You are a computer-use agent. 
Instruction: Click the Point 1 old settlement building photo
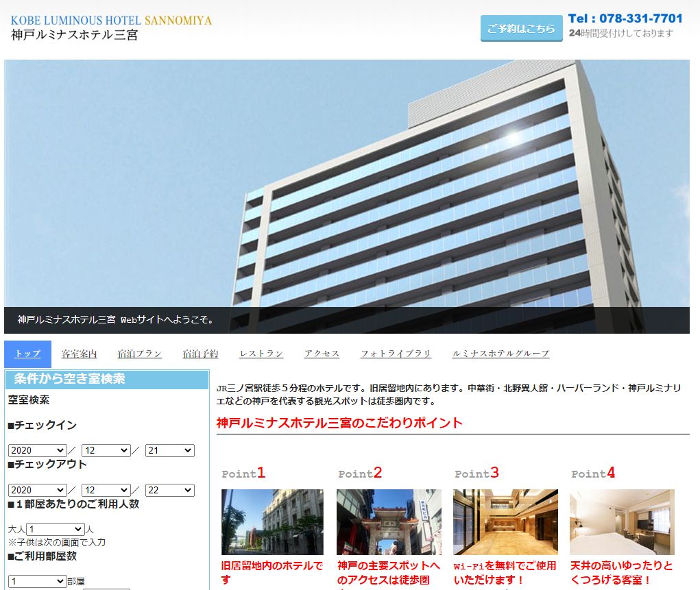point(272,522)
